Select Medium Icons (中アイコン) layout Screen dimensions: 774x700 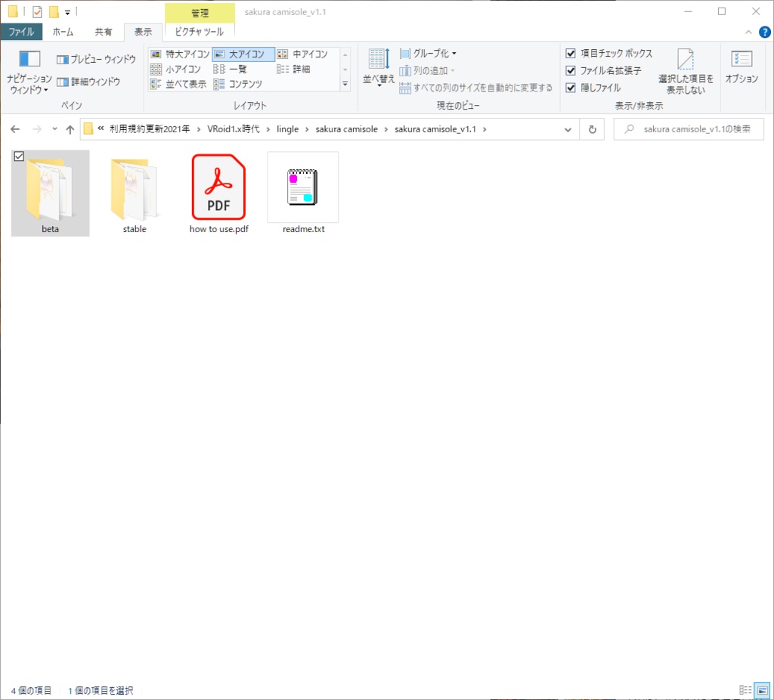coord(302,54)
